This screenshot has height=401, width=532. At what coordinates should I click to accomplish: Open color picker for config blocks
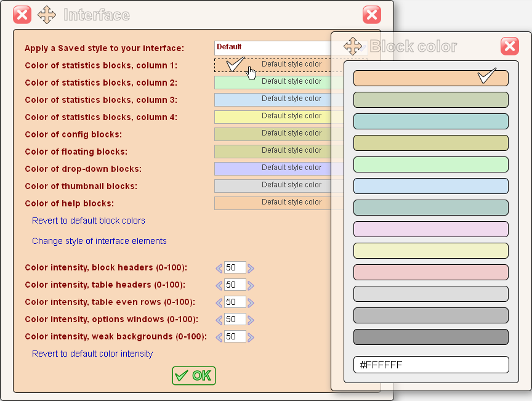click(x=271, y=133)
